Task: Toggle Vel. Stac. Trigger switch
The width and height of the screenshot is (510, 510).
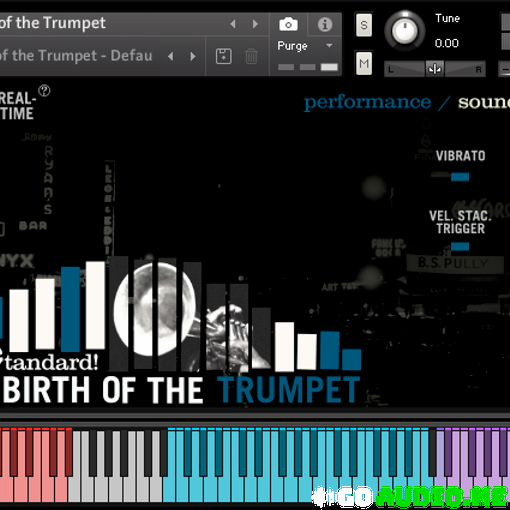Action: click(x=460, y=246)
